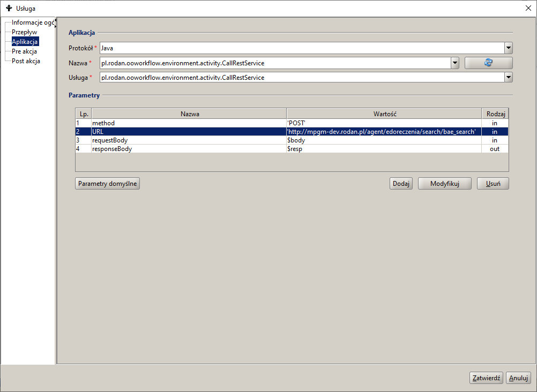Remove the parameter with the Usuń button

pyautogui.click(x=493, y=184)
